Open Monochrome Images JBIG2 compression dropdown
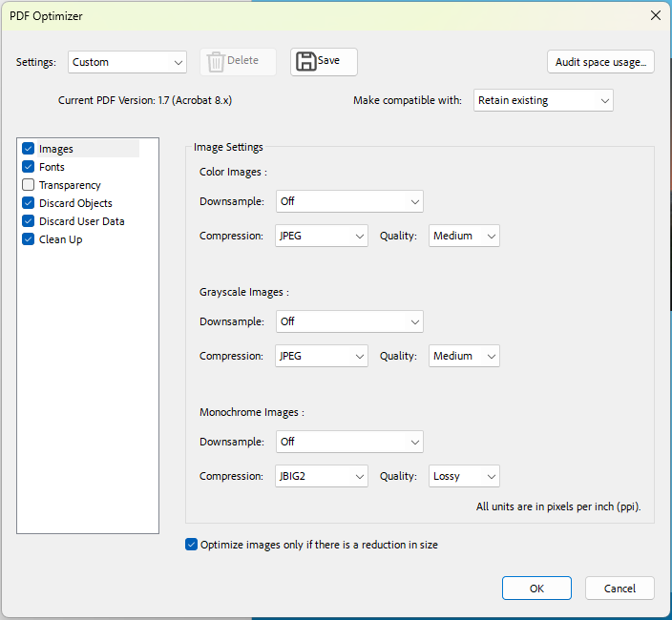Screen dimensions: 672x620 pos(322,476)
